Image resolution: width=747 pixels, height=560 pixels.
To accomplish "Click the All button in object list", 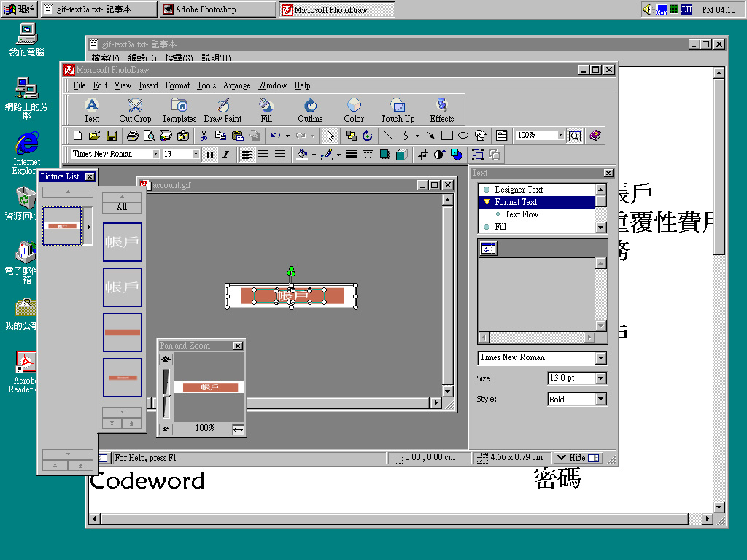I will click(122, 207).
